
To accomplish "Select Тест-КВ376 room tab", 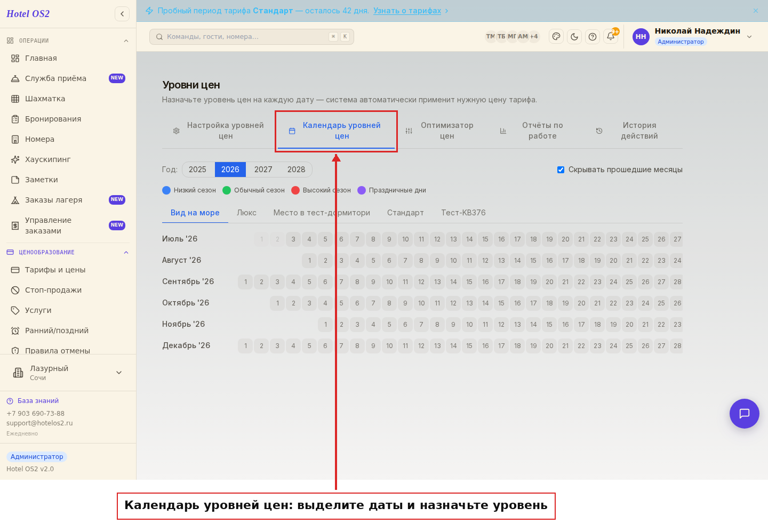I will pyautogui.click(x=463, y=213).
